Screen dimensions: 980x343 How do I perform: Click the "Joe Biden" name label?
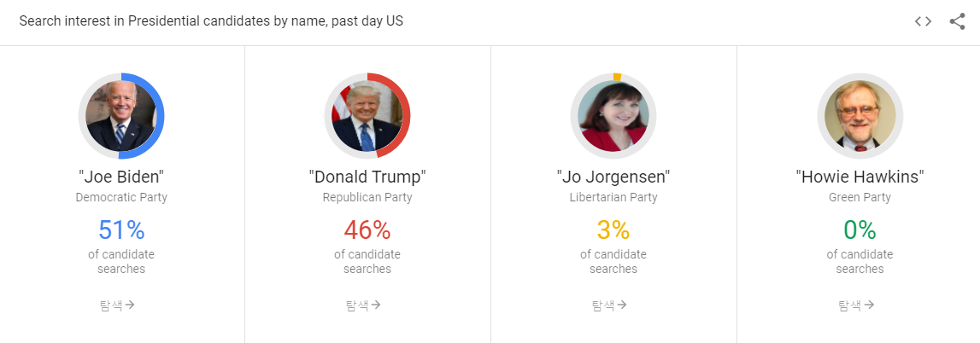coord(121,177)
